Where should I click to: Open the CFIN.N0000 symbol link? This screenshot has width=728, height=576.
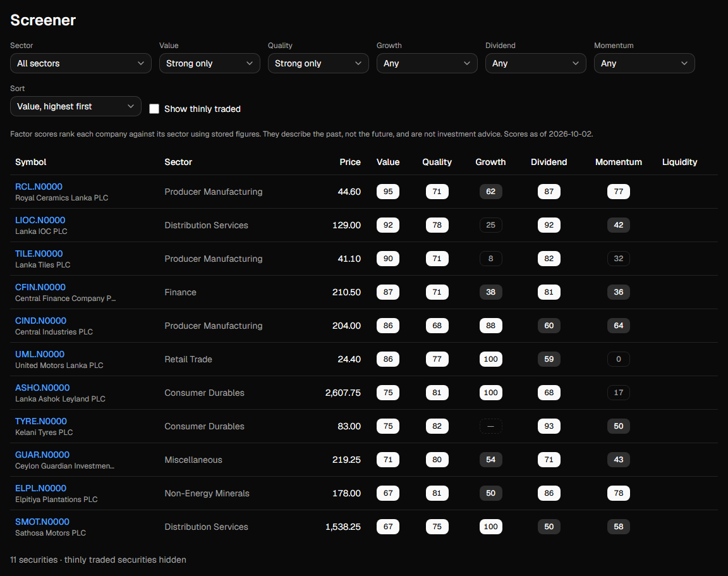pos(40,287)
